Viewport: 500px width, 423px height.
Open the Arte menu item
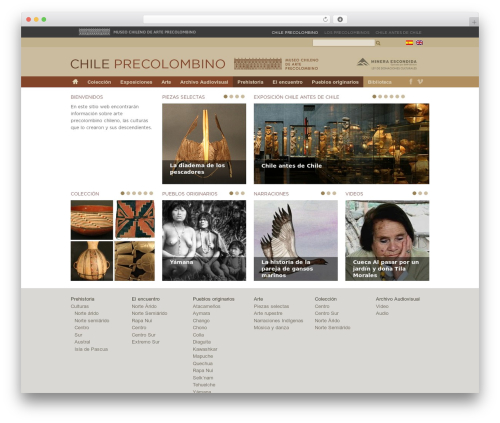(x=166, y=82)
